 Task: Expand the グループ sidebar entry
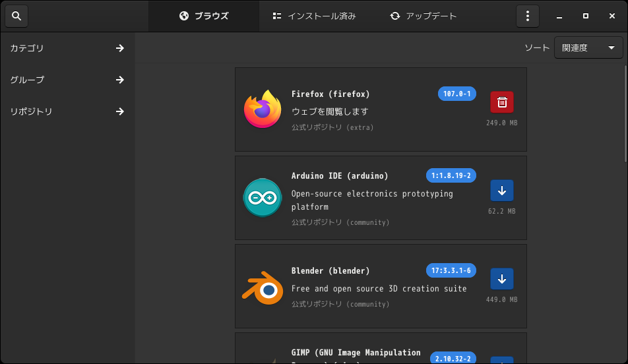coord(67,80)
